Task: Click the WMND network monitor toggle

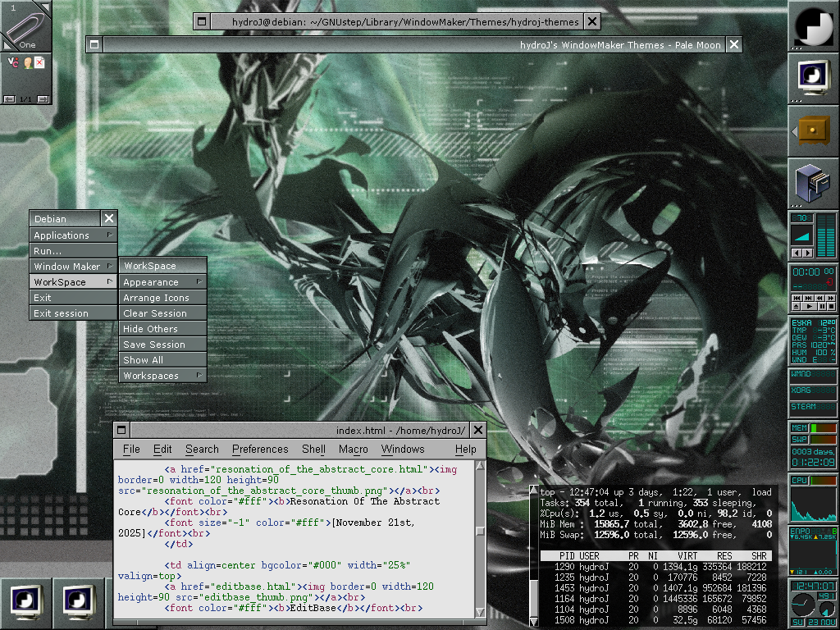Action: click(813, 374)
